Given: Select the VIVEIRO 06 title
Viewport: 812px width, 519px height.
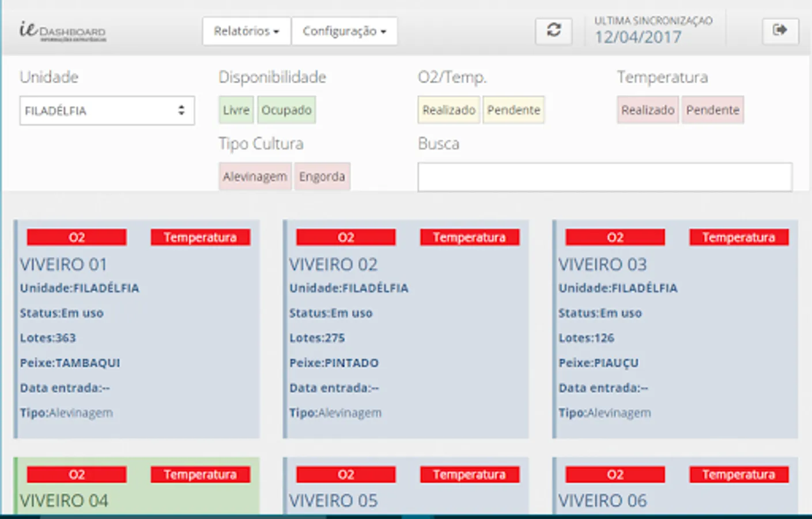Looking at the screenshot, I should coord(602,501).
